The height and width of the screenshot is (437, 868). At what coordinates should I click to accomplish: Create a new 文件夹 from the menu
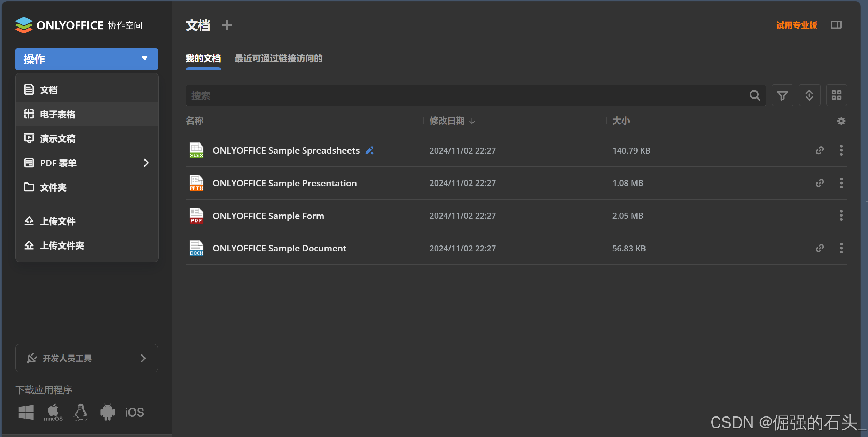[87, 187]
